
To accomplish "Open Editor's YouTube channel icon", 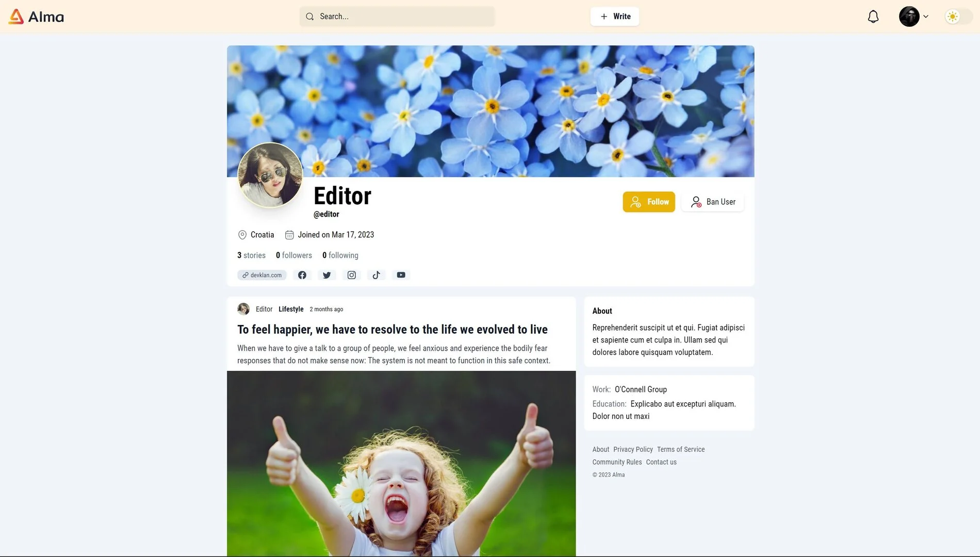I will [x=401, y=275].
